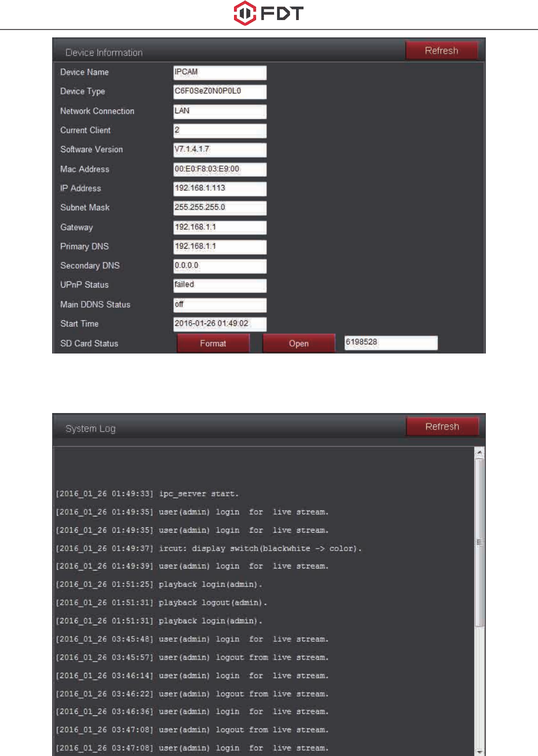
Task: Click the Mac Address field
Action: [x=220, y=169]
